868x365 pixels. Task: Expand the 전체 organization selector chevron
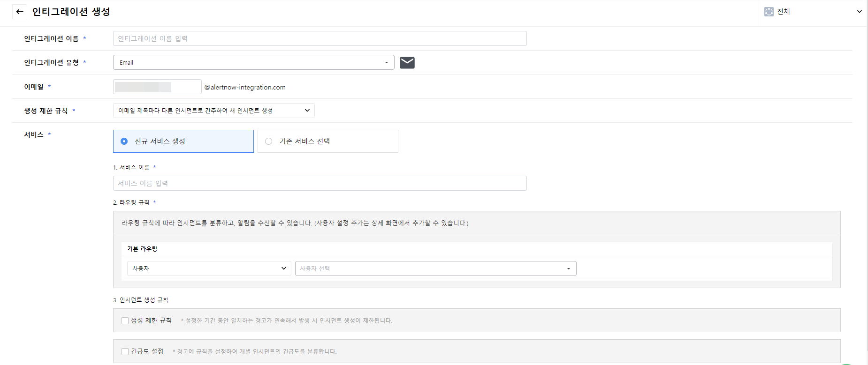(x=859, y=12)
